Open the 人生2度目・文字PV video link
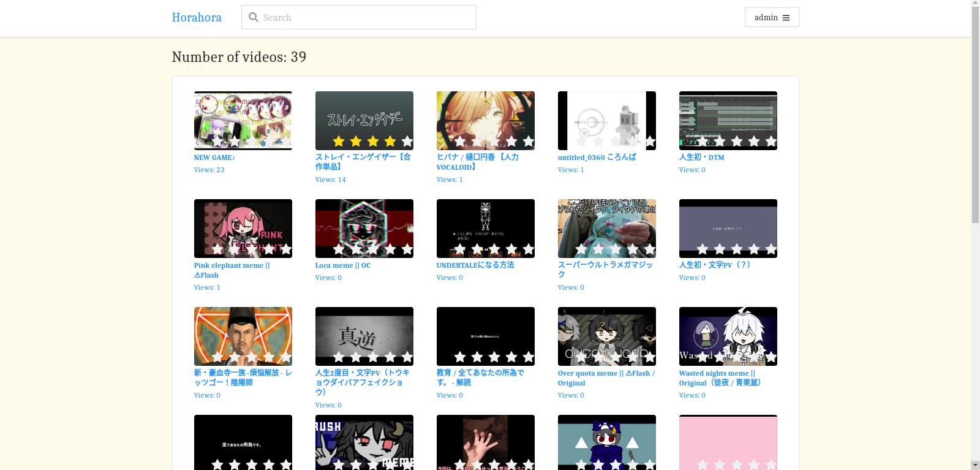980x470 pixels. tap(363, 382)
